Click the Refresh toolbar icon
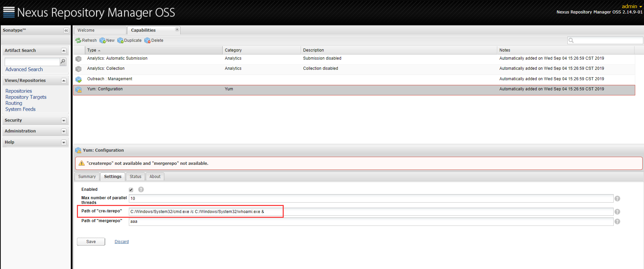The width and height of the screenshot is (644, 269). coord(78,40)
